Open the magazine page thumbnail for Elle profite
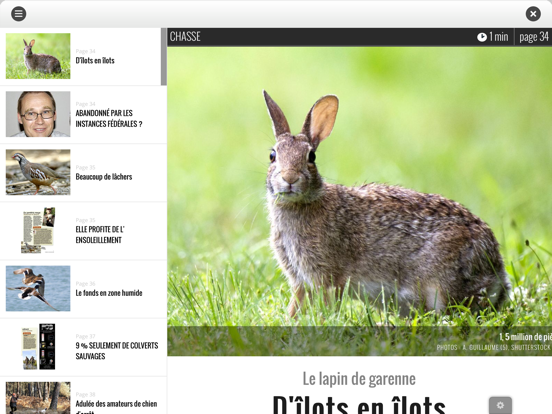The height and width of the screenshot is (414, 552). (x=38, y=230)
